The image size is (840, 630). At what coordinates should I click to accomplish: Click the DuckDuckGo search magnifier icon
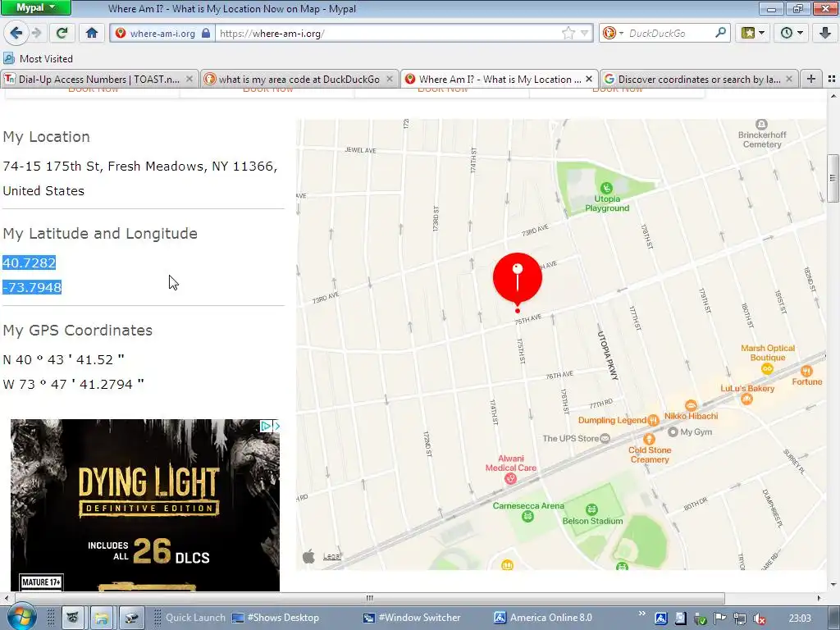click(x=720, y=33)
